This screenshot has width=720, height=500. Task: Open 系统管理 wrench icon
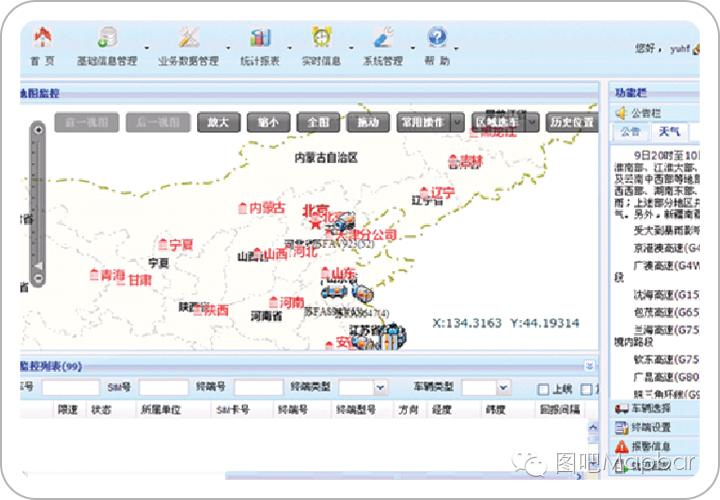[383, 37]
